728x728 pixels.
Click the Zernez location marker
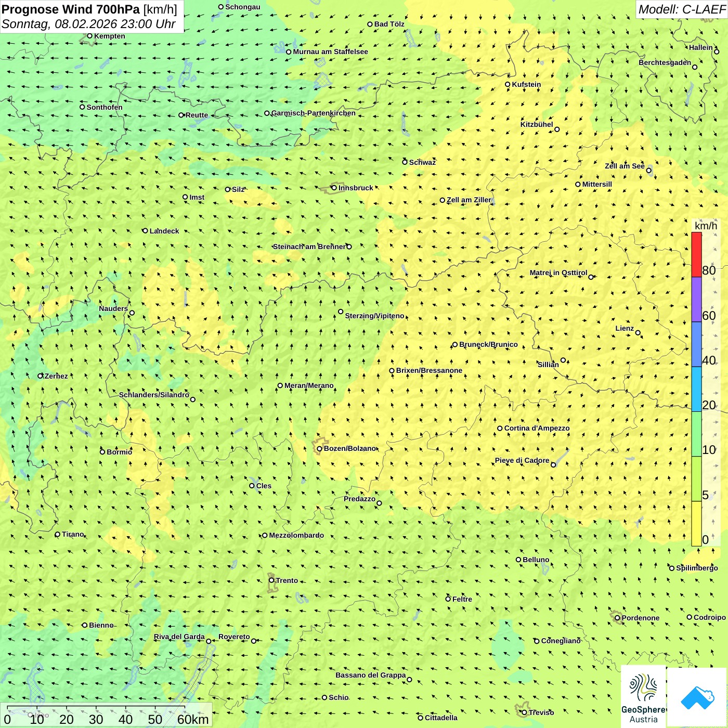[40, 375]
